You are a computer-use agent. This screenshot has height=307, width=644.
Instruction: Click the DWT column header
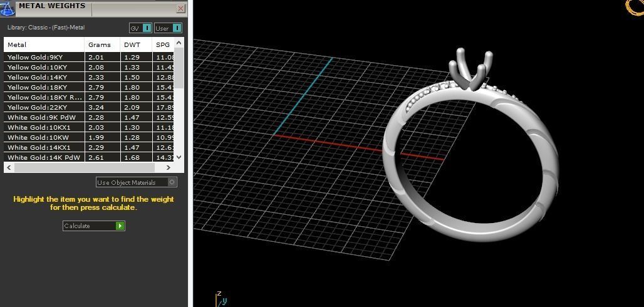[136, 44]
